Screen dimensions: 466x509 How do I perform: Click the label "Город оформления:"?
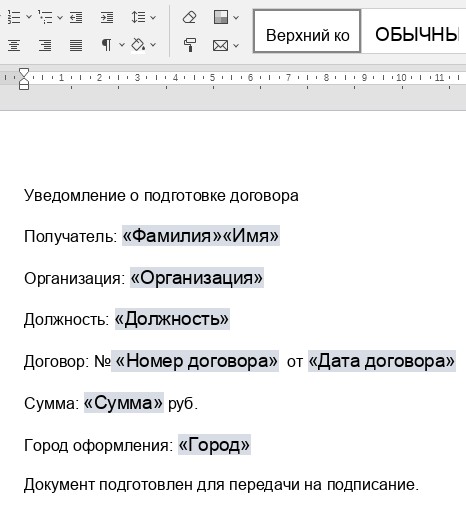click(99, 445)
